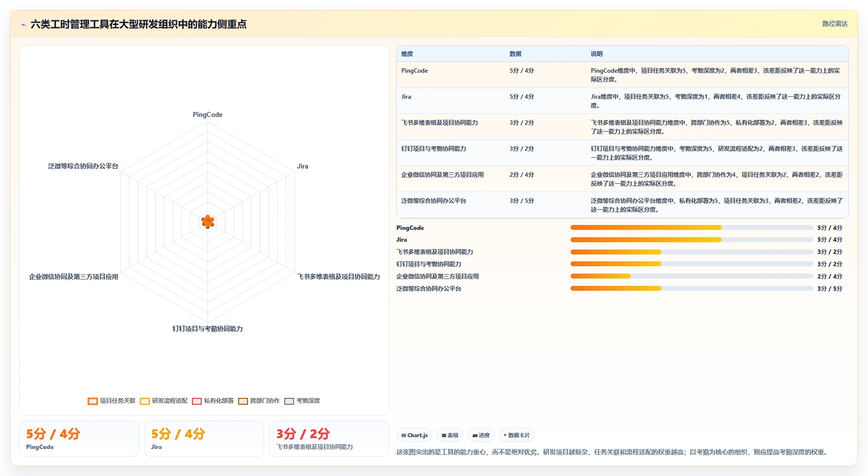Select the 维度 column header
This screenshot has width=868, height=476.
coord(407,54)
